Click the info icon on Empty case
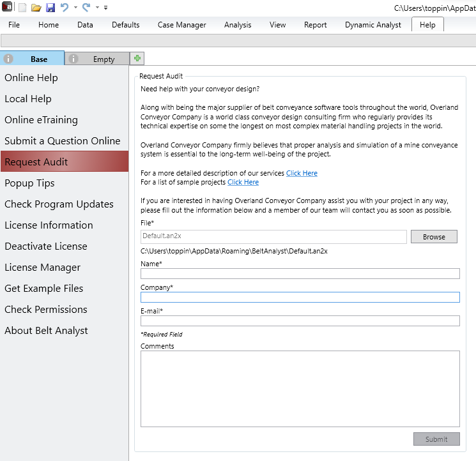The height and width of the screenshot is (461, 476). point(73,59)
